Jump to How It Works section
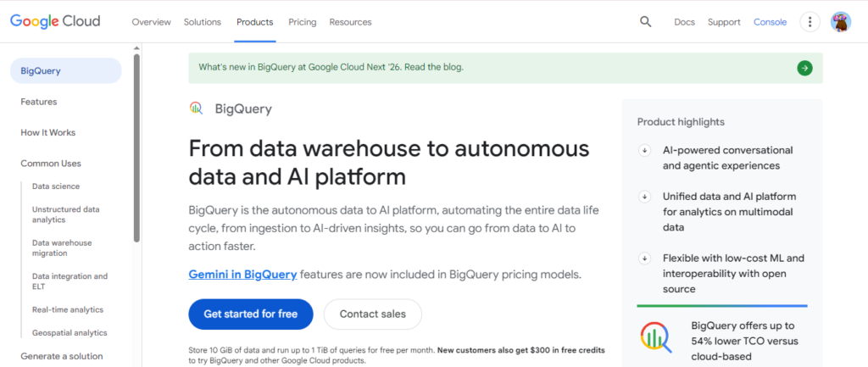This screenshot has height=367, width=868. (x=48, y=133)
